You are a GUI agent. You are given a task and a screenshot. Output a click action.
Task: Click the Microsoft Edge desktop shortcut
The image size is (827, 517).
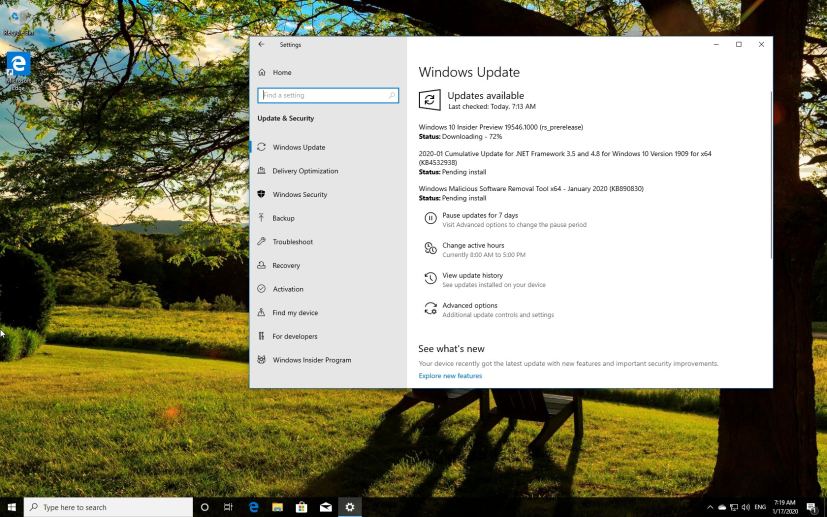coord(18,71)
